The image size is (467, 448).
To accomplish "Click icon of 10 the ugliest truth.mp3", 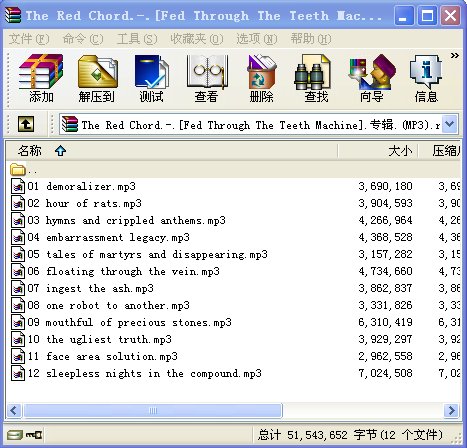I will 18,339.
